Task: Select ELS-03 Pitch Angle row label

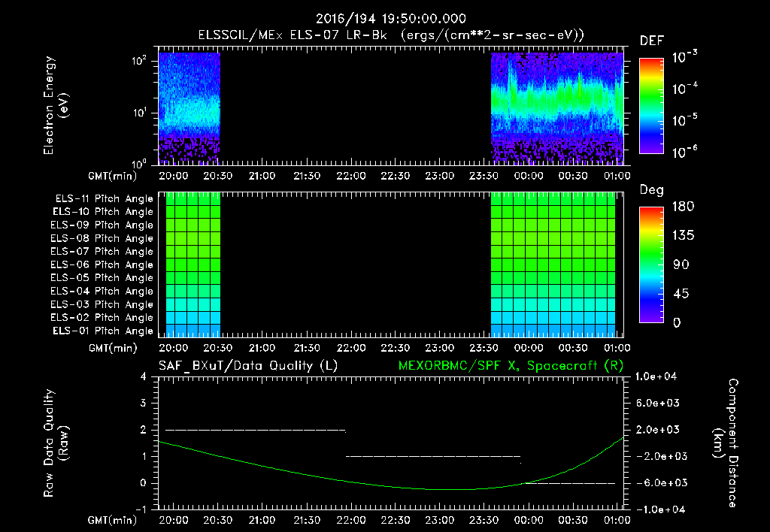Action: click(x=102, y=305)
